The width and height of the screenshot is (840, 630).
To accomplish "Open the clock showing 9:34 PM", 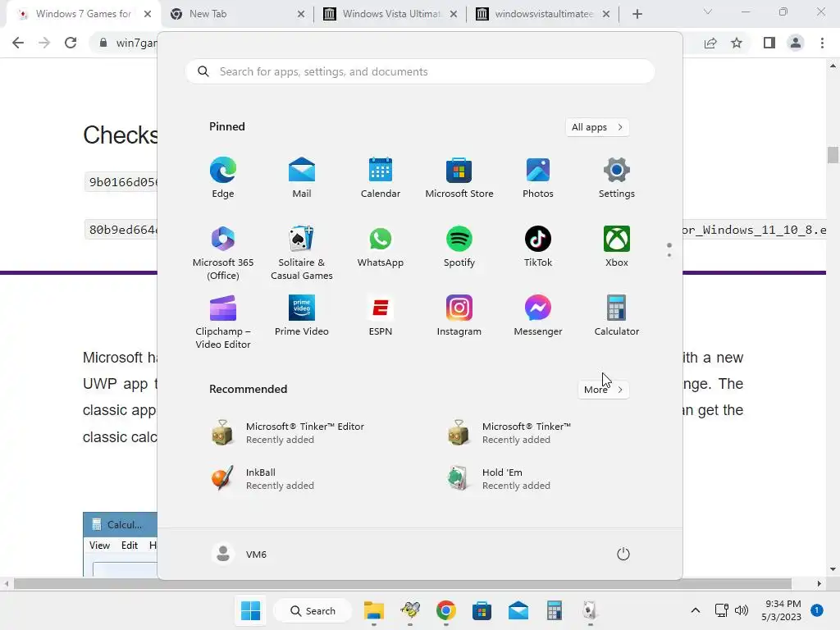I will click(x=781, y=610).
